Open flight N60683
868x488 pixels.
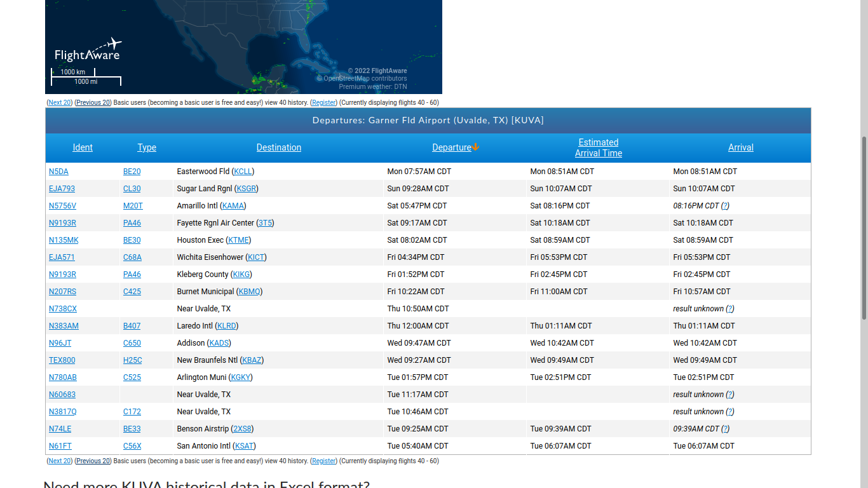[62, 395]
